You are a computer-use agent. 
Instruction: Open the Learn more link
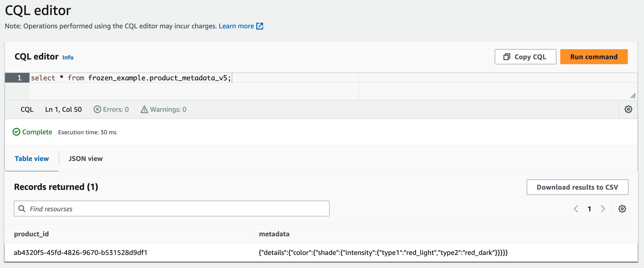point(236,26)
